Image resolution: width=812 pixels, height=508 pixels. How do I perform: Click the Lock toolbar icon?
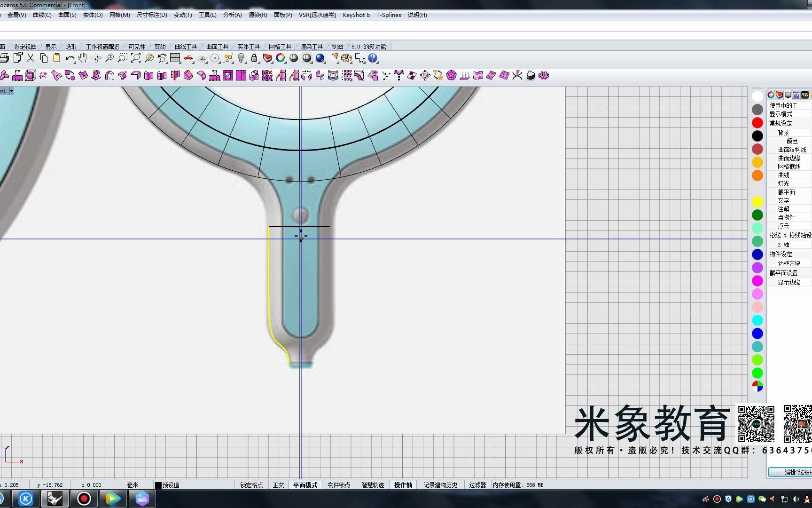pyautogui.click(x=254, y=58)
